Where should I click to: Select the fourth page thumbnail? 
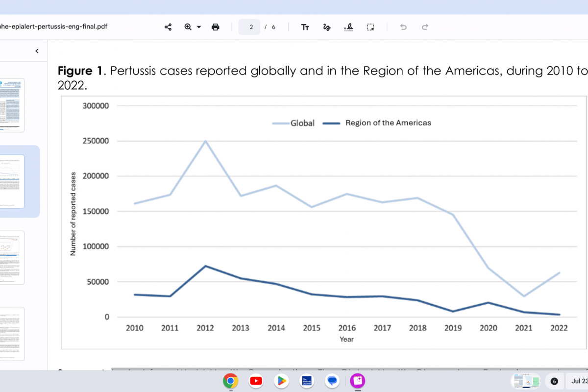pyautogui.click(x=12, y=334)
